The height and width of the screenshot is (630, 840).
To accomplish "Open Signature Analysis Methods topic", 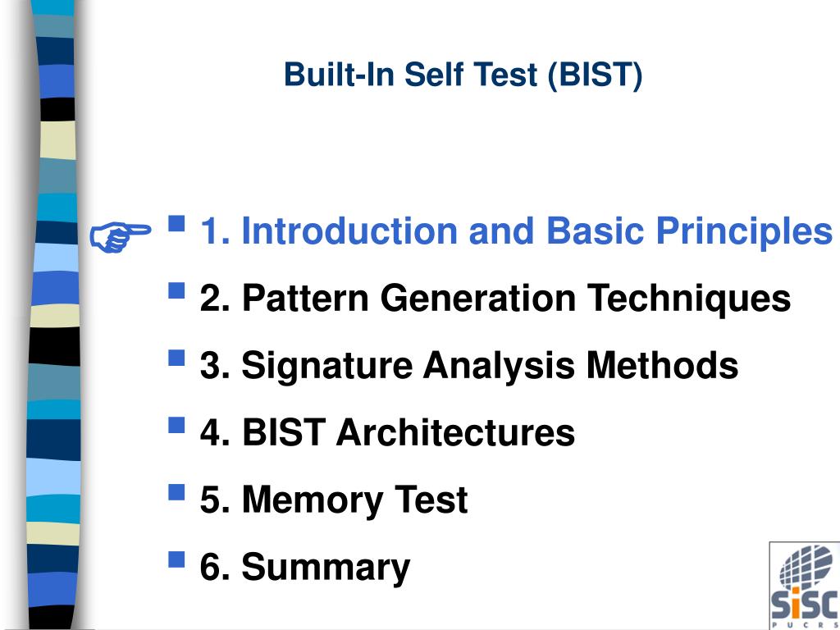I will click(x=468, y=366).
